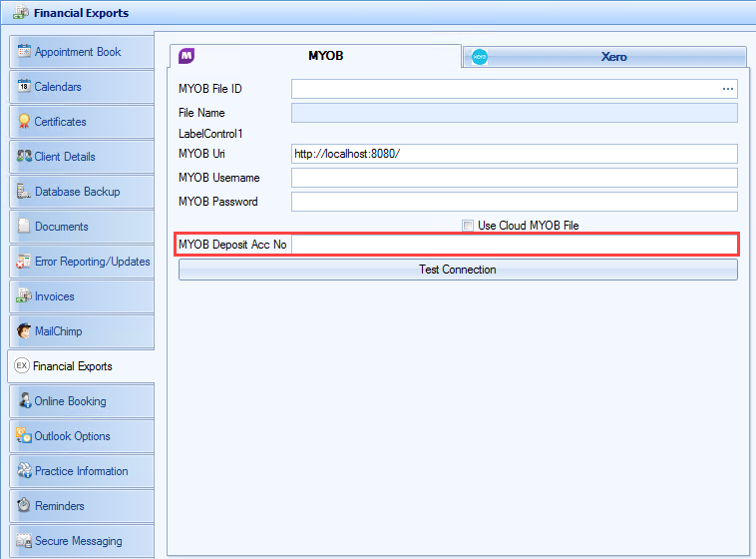Image resolution: width=756 pixels, height=559 pixels.
Task: Click the Appointment Book calendar icon
Action: tap(24, 51)
